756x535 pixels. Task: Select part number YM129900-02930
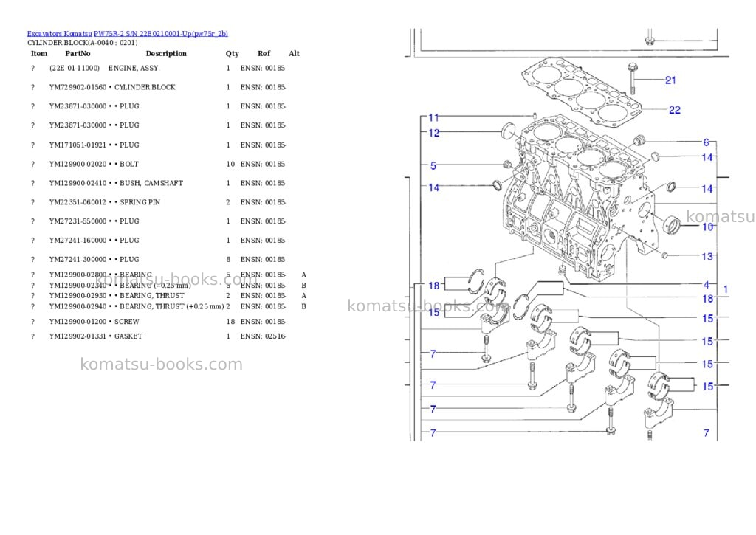click(78, 296)
